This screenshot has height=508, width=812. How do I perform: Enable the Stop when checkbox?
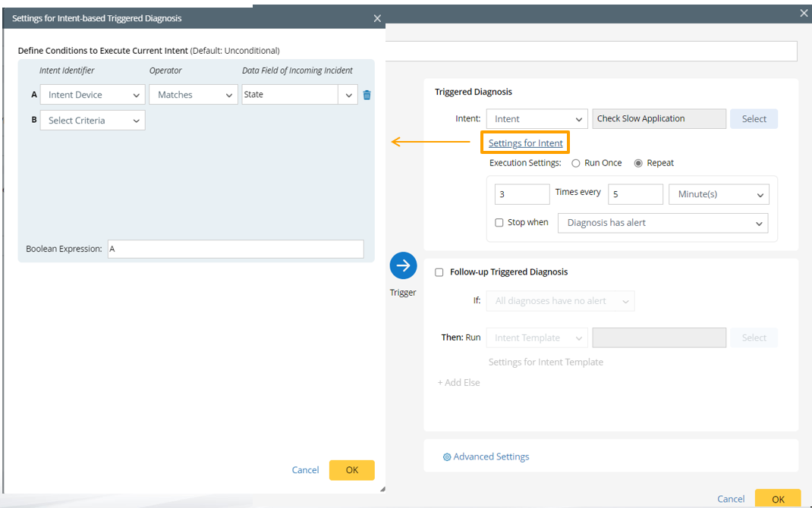click(x=499, y=223)
